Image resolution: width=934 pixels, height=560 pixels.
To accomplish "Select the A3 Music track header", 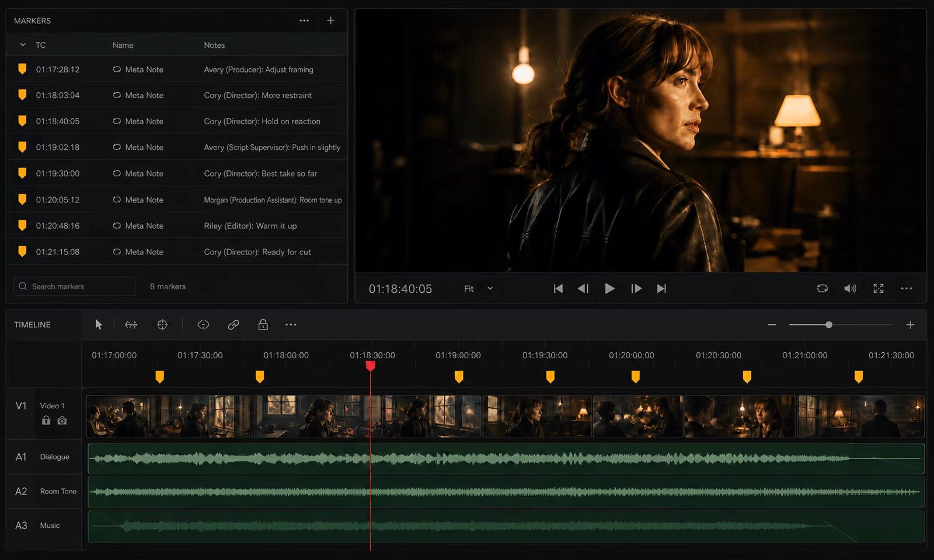I will [44, 526].
